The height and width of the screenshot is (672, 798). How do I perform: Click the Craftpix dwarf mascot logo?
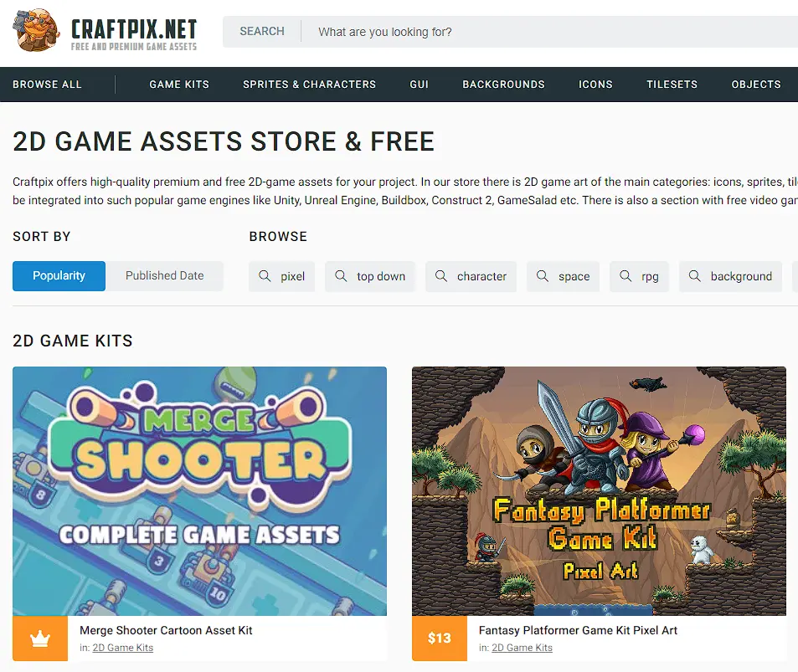coord(36,30)
